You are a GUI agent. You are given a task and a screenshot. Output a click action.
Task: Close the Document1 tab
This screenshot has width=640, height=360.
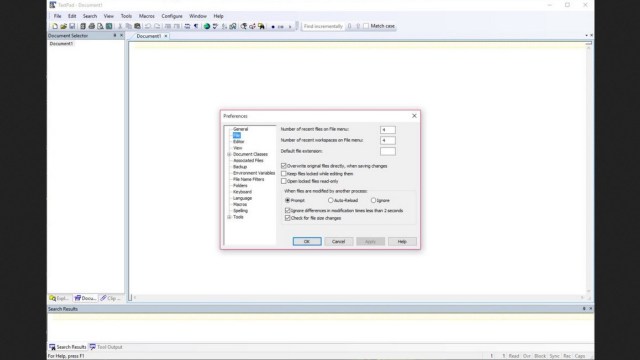point(166,36)
